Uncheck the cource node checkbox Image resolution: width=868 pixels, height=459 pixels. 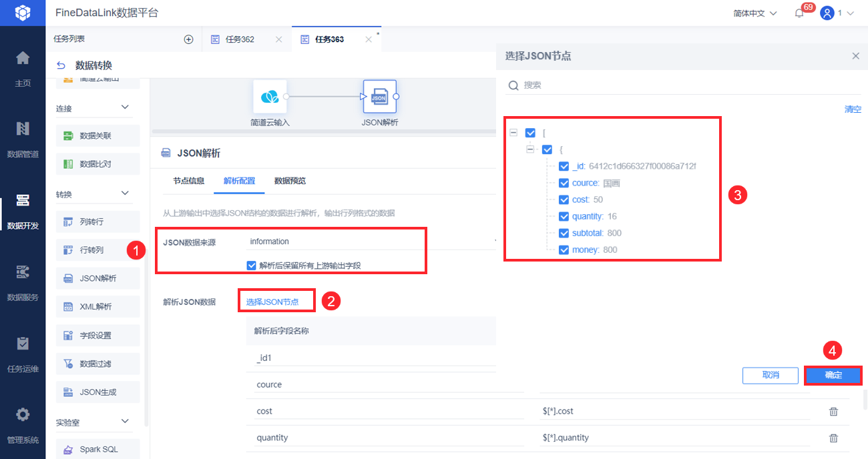564,183
